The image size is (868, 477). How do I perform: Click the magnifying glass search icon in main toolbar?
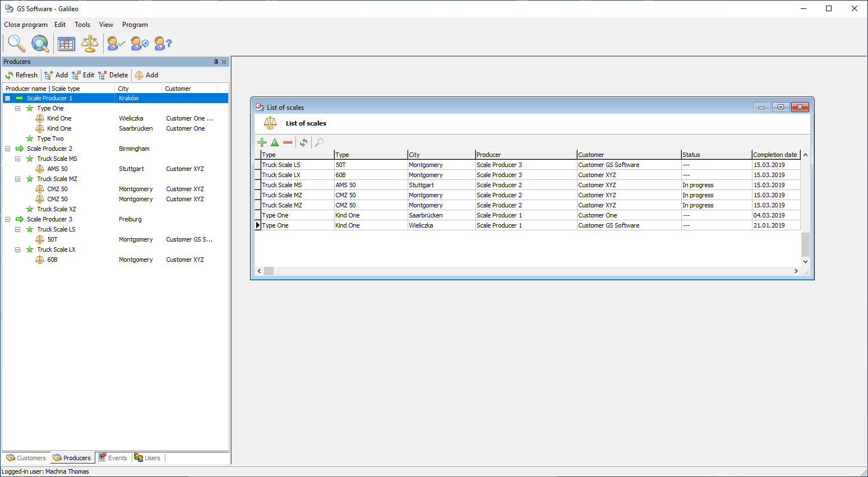[16, 43]
